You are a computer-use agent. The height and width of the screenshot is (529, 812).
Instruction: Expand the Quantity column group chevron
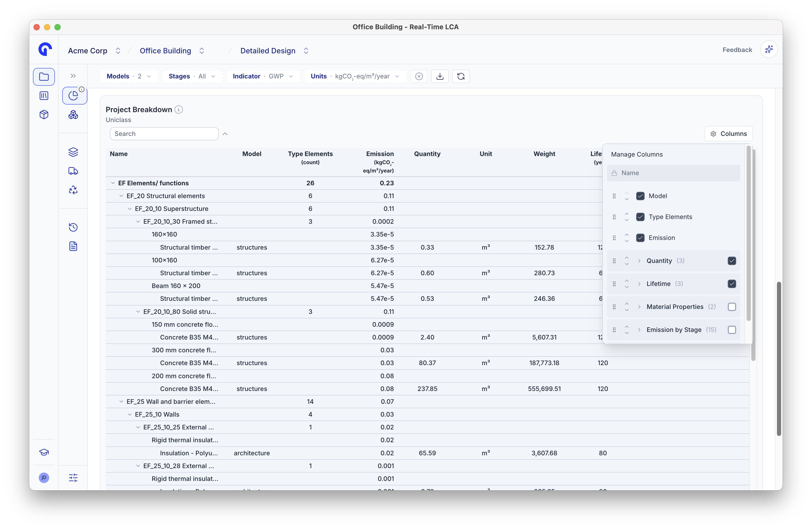click(639, 261)
